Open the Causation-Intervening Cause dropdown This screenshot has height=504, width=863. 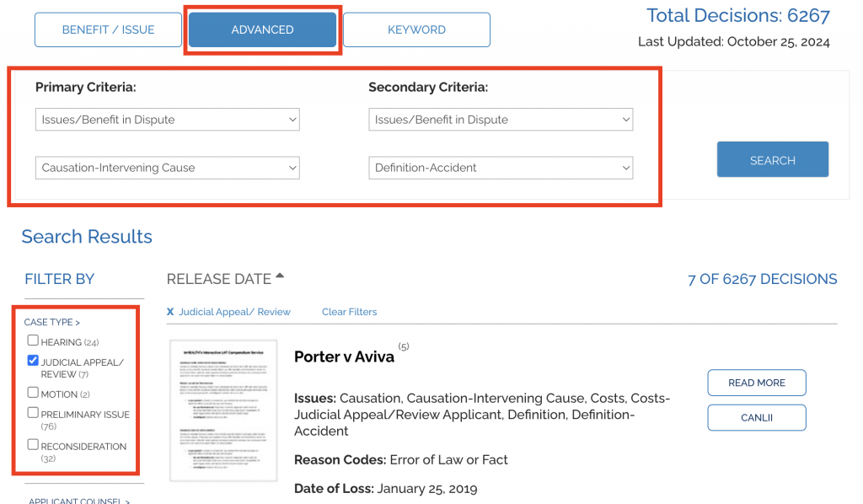(x=168, y=168)
